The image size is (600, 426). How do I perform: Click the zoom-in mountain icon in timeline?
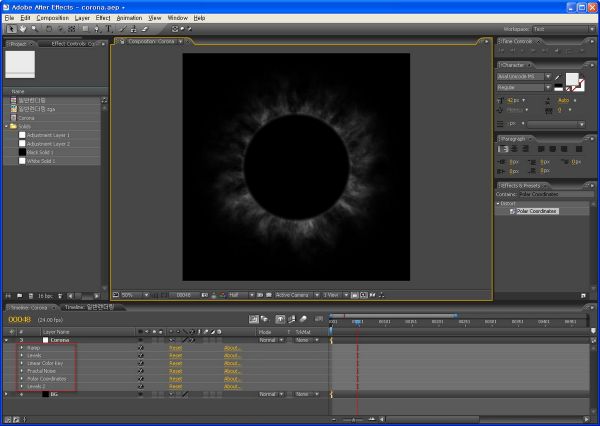372,419
